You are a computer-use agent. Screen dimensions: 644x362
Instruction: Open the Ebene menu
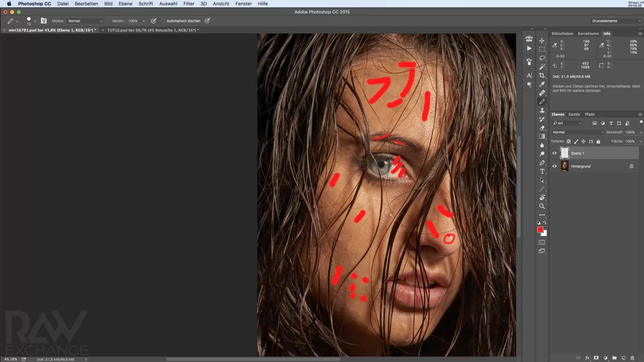point(125,4)
